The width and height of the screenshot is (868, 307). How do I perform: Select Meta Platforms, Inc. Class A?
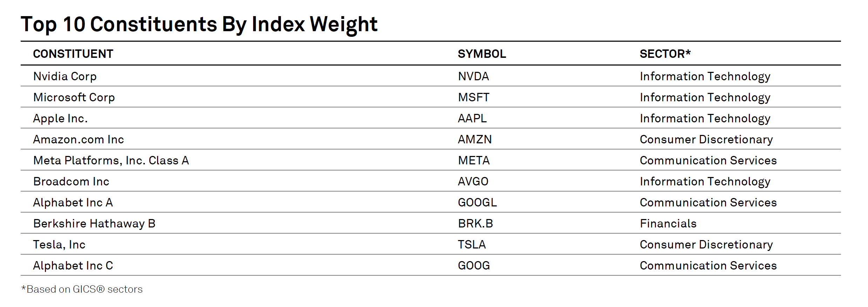(111, 161)
